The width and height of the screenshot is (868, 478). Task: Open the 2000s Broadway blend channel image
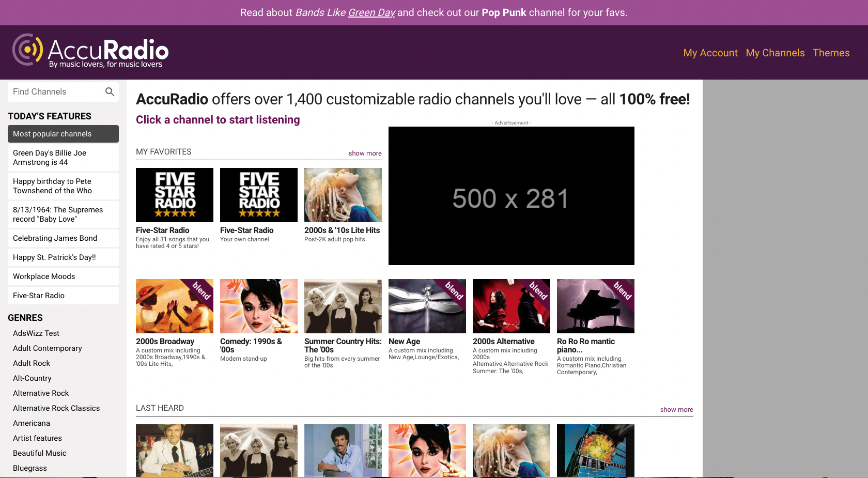point(175,306)
